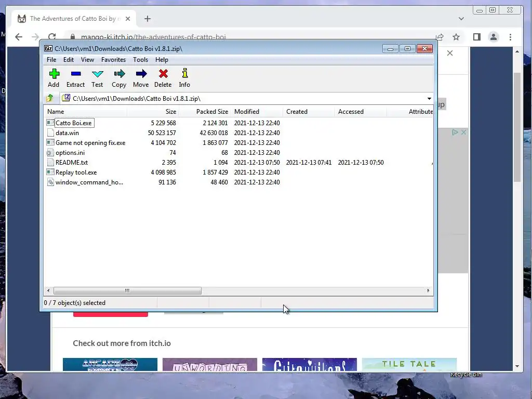Screen dimensions: 532x399
Task: Open Chrome tab search chevron
Action: [461, 19]
